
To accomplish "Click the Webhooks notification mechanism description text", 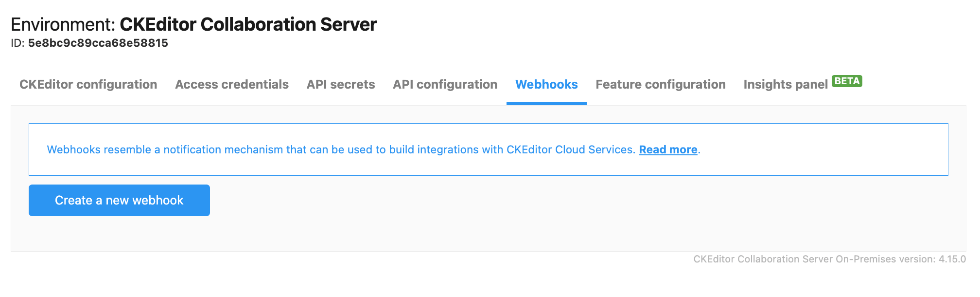I will (341, 149).
